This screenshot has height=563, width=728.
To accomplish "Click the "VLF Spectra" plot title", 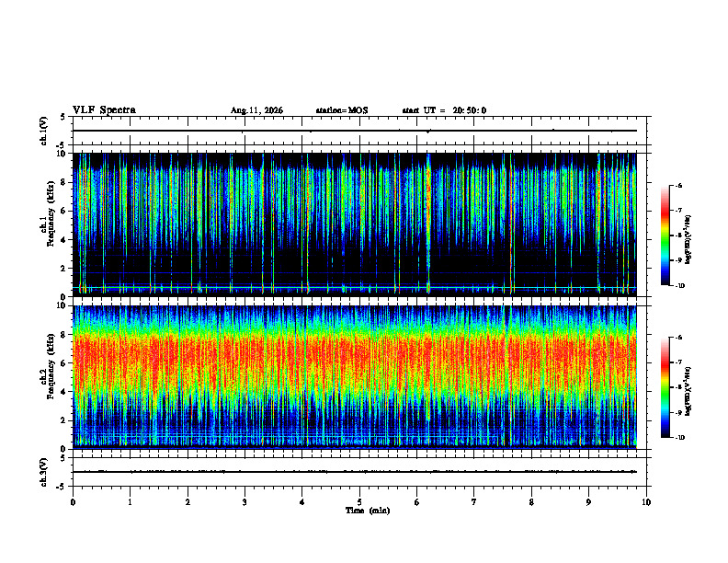I will [104, 110].
